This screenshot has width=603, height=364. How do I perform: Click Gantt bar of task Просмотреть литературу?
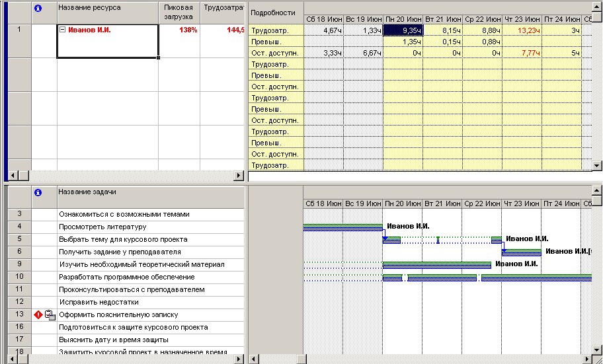[x=342, y=227]
